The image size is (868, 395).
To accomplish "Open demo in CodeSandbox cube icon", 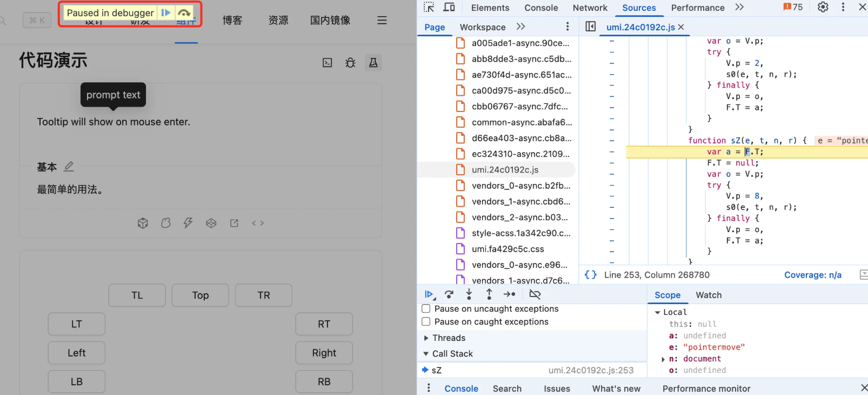I will (x=143, y=223).
